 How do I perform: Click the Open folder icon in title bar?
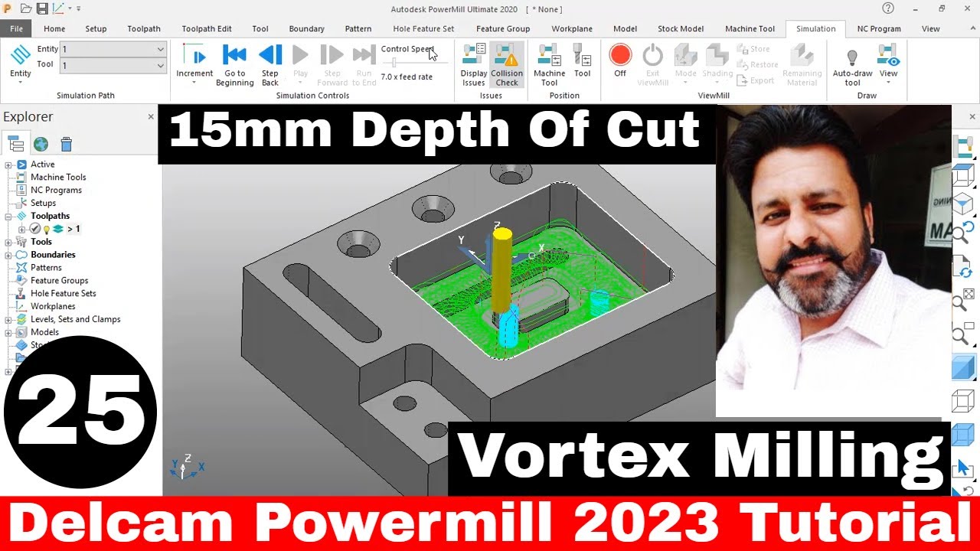pyautogui.click(x=26, y=9)
